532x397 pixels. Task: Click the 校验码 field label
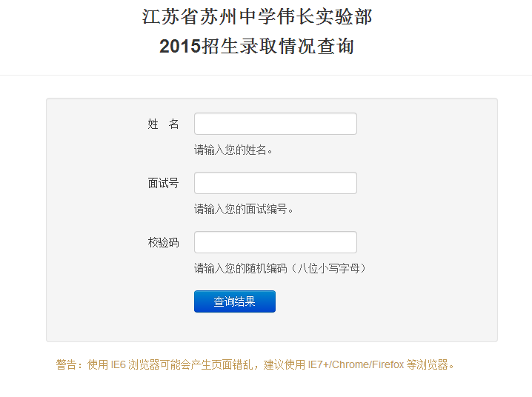point(163,242)
